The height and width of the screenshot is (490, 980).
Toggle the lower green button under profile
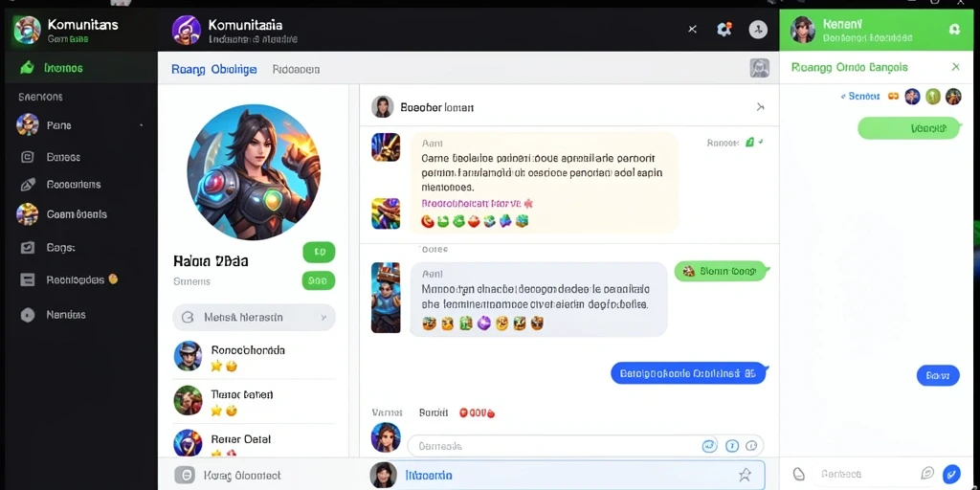point(319,280)
